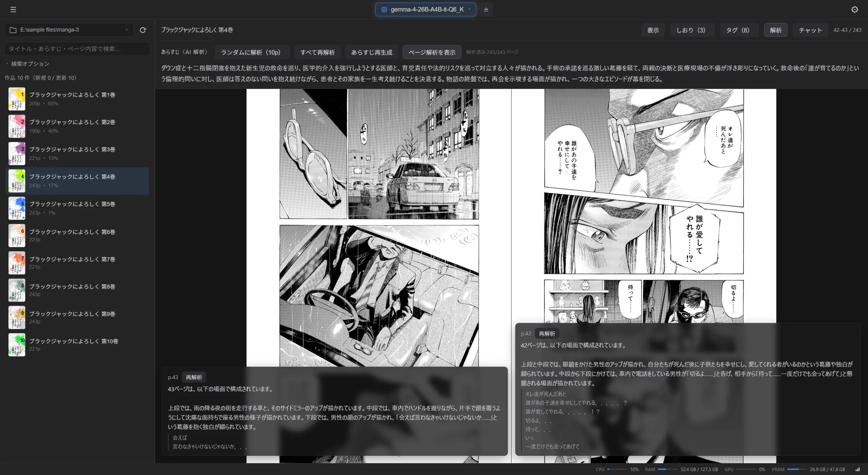Viewport: 868px width, 475px height.
Task: Click the signal bars icon in status bar
Action: click(857, 470)
